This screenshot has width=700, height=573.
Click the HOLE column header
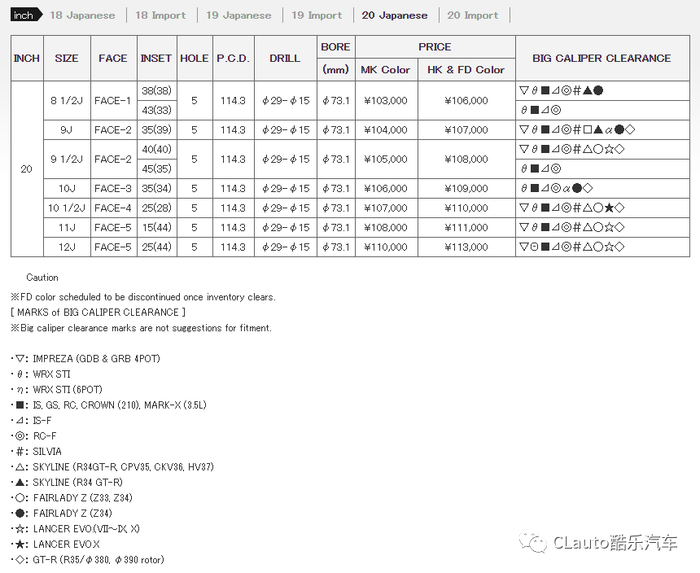coord(194,58)
